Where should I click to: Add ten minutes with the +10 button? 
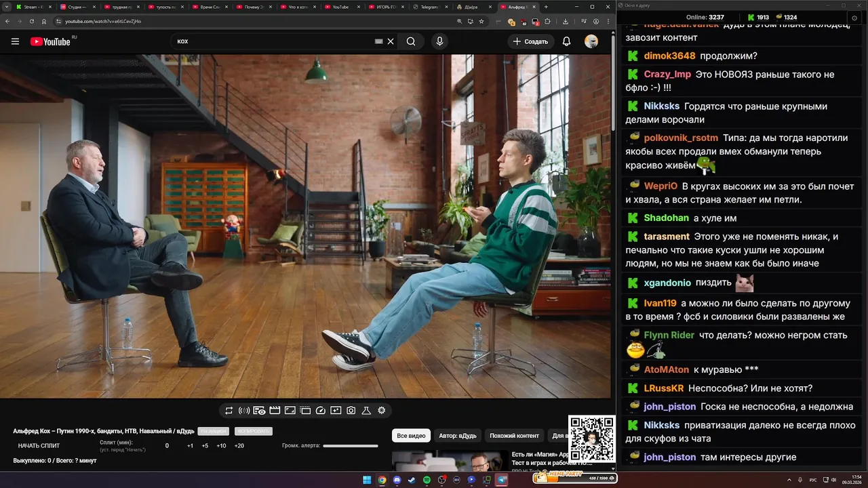pyautogui.click(x=221, y=445)
